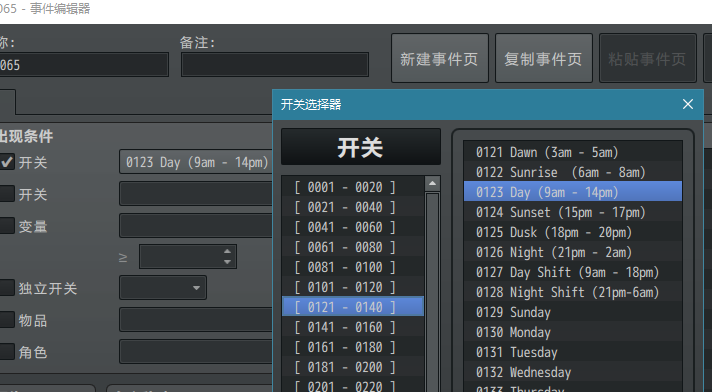The width and height of the screenshot is (712, 392).
Task: Choose switch 0131 Tuesday
Action: (573, 352)
